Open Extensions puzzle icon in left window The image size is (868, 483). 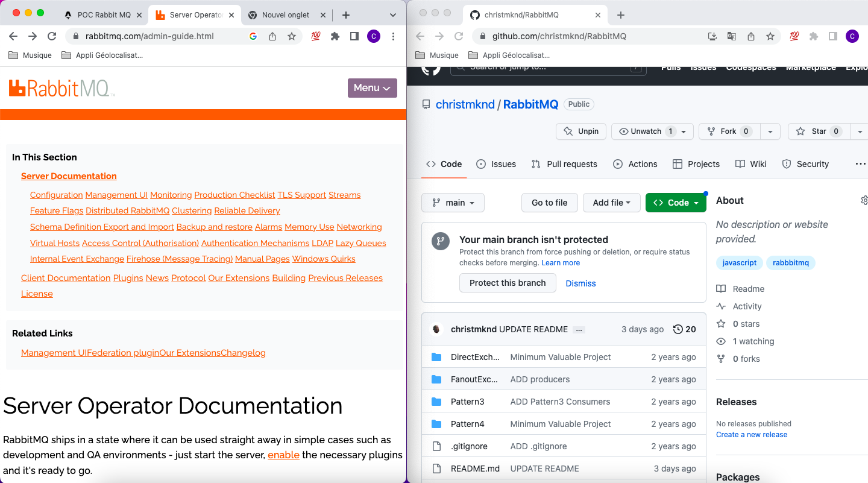tap(335, 36)
